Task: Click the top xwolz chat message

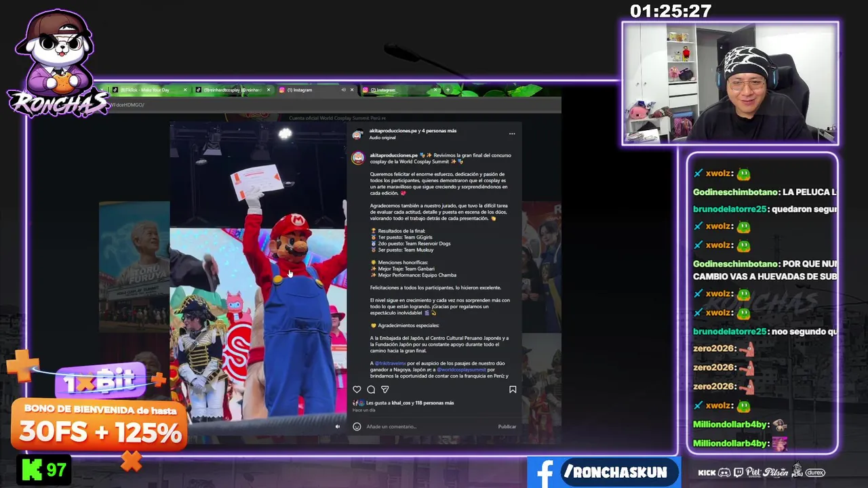Action: point(723,174)
